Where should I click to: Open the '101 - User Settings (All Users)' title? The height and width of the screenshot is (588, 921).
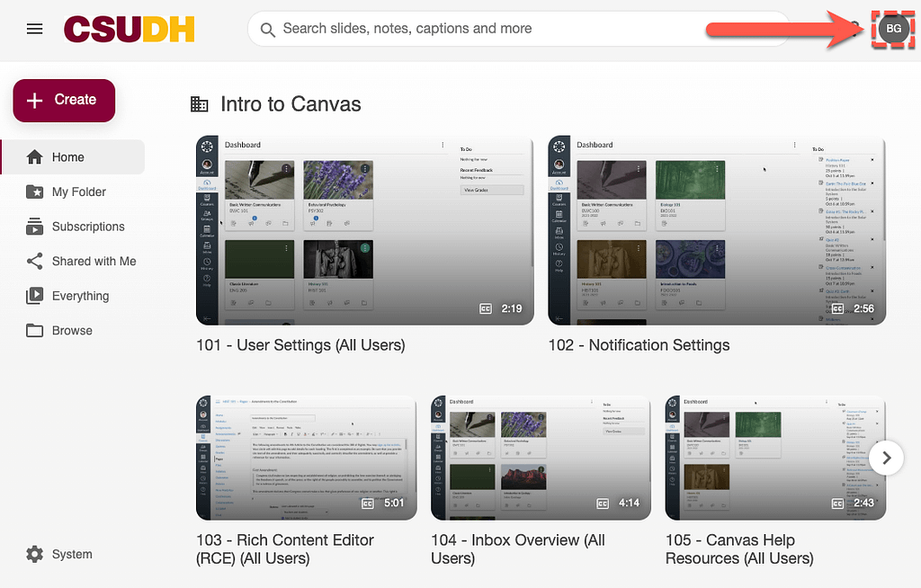(x=300, y=345)
